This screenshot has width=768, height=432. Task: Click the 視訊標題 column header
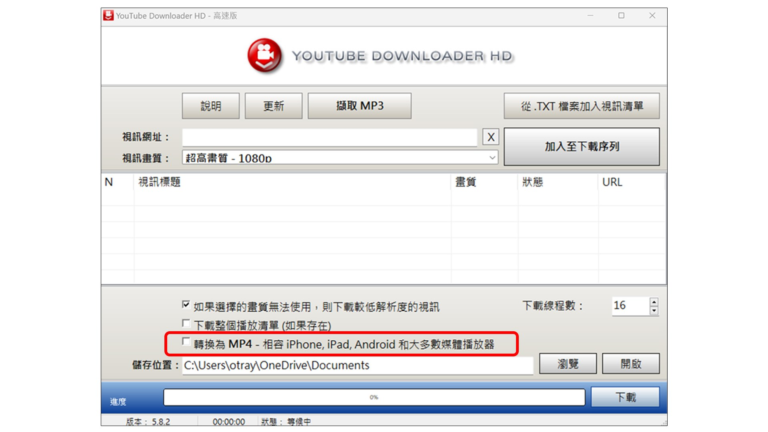coord(292,182)
